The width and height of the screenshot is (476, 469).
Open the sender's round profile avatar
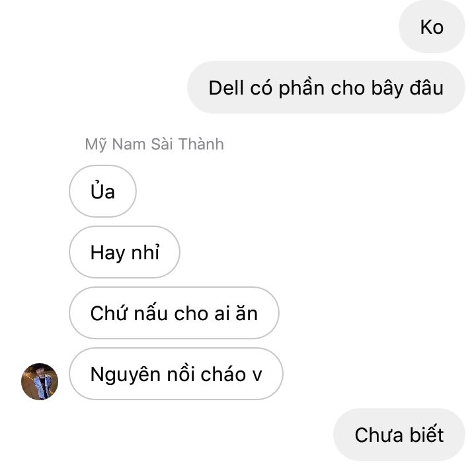pyautogui.click(x=40, y=381)
